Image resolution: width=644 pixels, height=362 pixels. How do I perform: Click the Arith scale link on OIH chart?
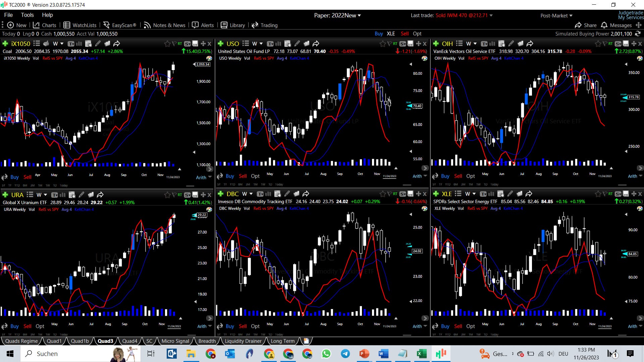pos(632,176)
